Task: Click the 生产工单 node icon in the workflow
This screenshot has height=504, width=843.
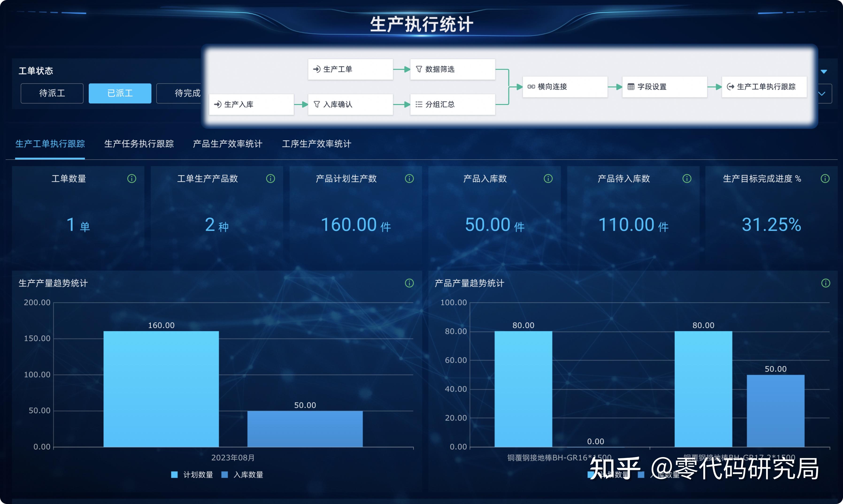Action: click(x=317, y=69)
